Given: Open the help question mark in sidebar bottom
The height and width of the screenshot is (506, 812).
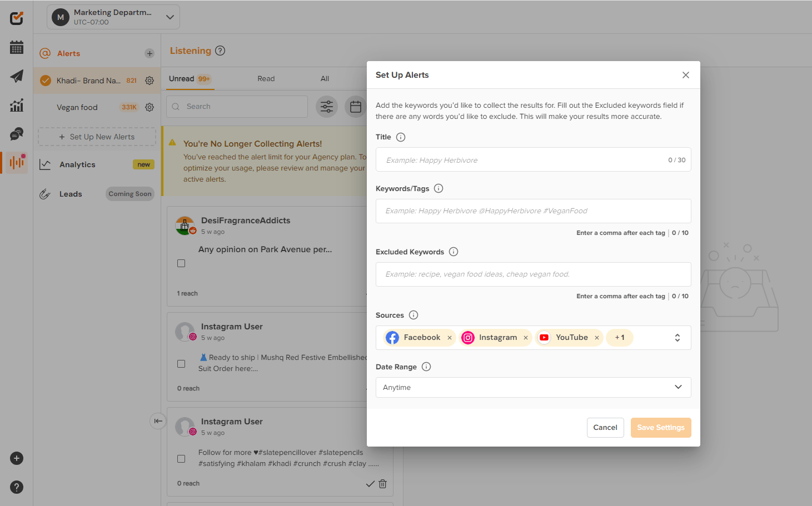Looking at the screenshot, I should [17, 487].
